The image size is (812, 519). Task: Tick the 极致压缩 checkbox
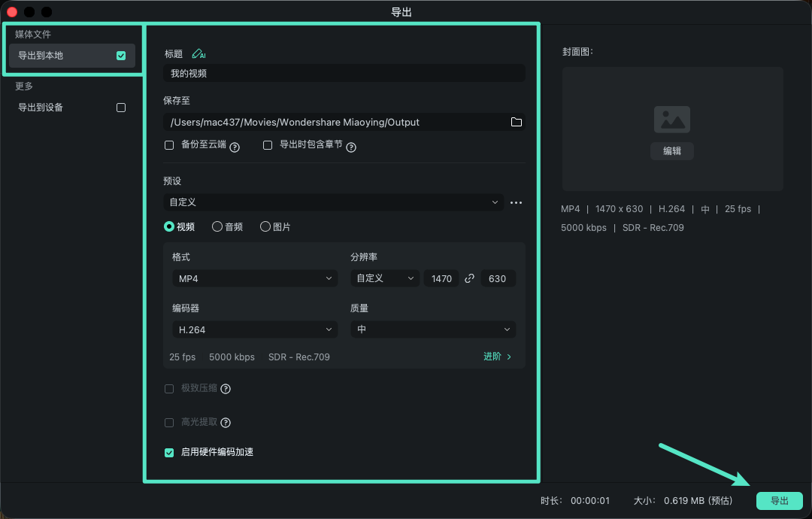click(169, 389)
